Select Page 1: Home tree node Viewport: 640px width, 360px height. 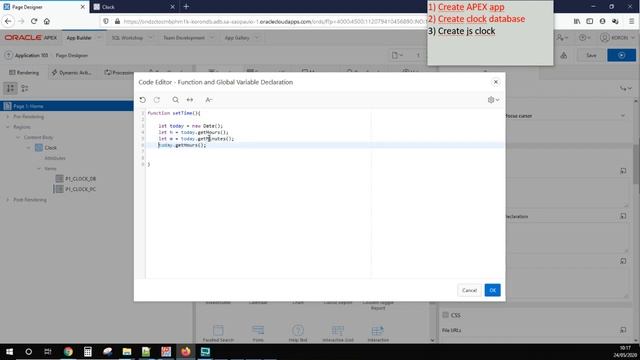67,106
